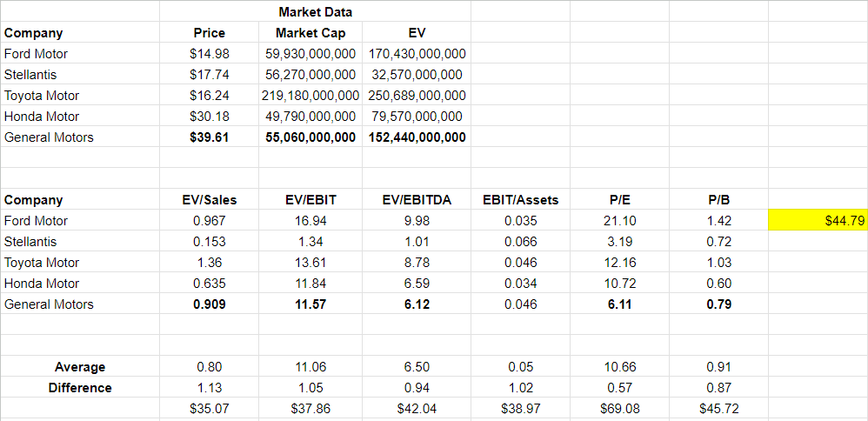Select the EV/EBIT column header

tap(310, 200)
